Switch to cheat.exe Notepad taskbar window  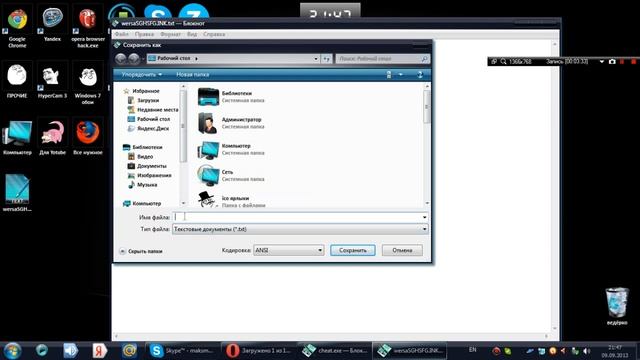tap(335, 351)
